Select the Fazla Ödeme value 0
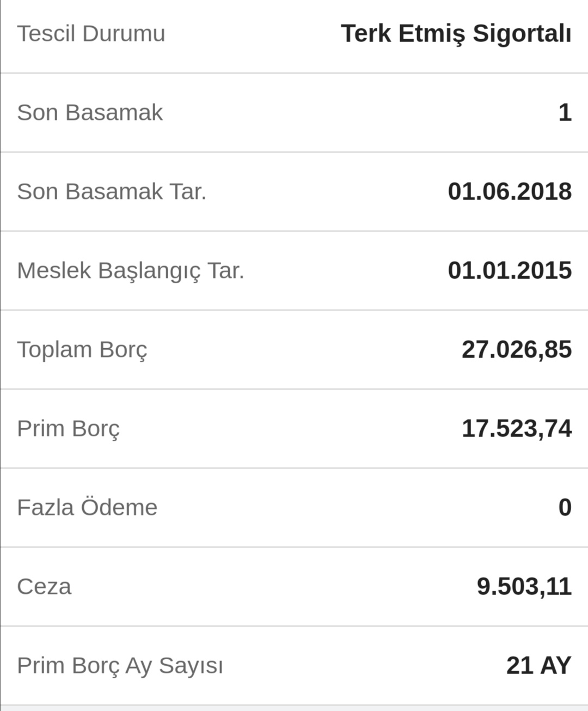 tap(565, 508)
